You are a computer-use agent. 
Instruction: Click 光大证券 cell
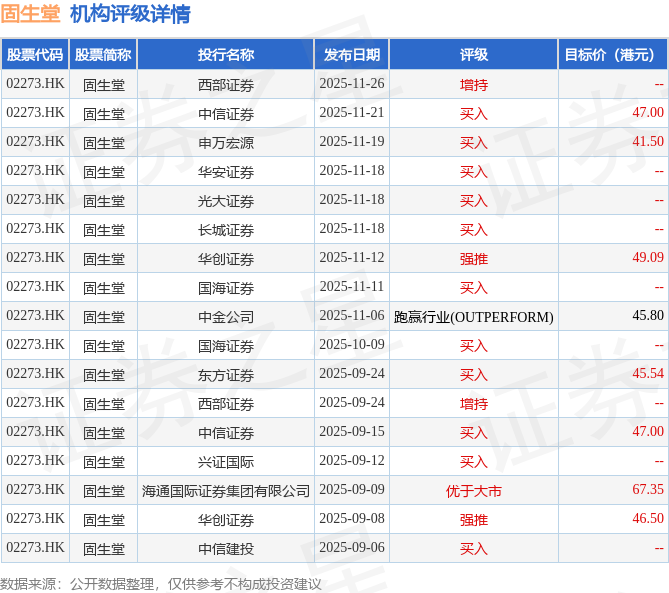226,201
